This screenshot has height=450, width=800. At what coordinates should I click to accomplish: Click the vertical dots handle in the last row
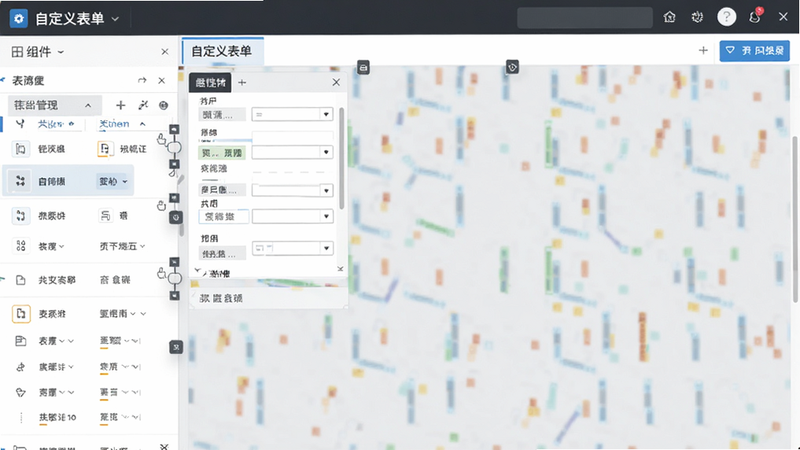[21, 418]
